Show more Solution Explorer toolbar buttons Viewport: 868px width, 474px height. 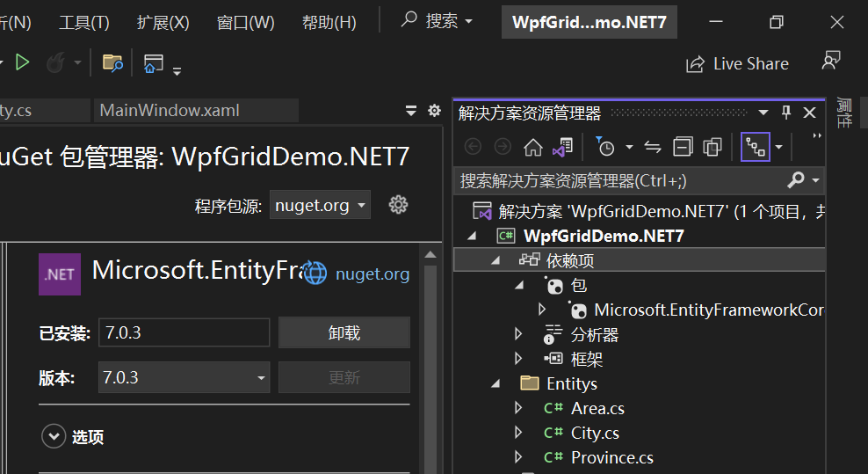(x=816, y=135)
